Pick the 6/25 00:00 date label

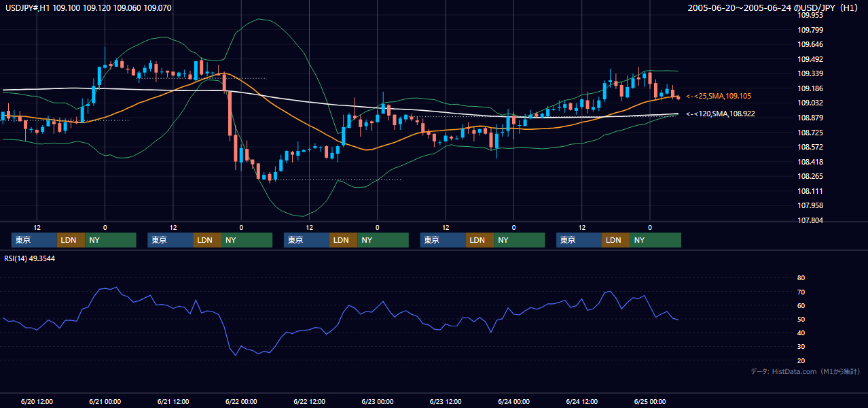click(650, 401)
